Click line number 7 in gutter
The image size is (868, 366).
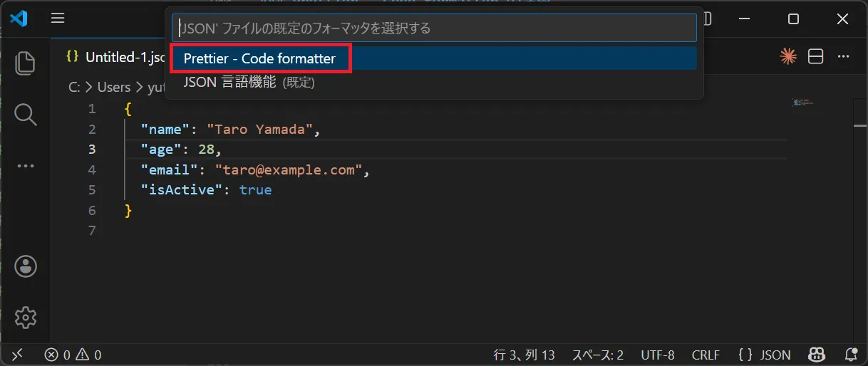(91, 231)
